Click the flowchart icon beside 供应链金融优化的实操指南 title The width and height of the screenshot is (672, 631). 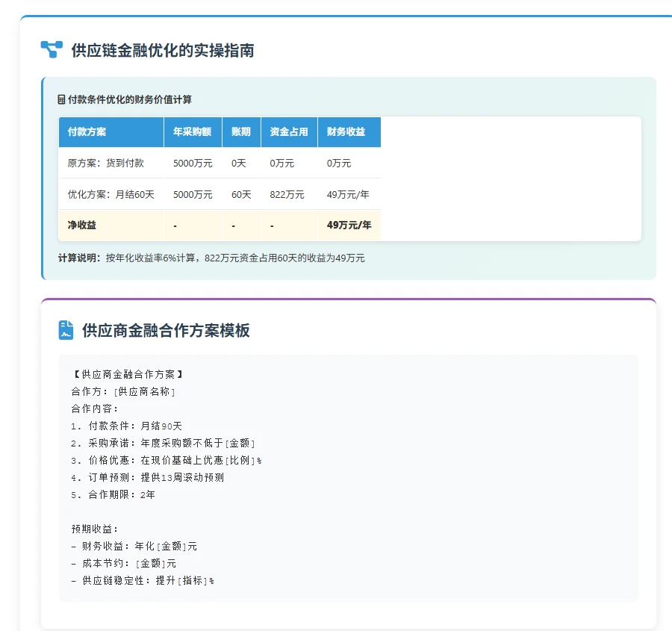(49, 49)
